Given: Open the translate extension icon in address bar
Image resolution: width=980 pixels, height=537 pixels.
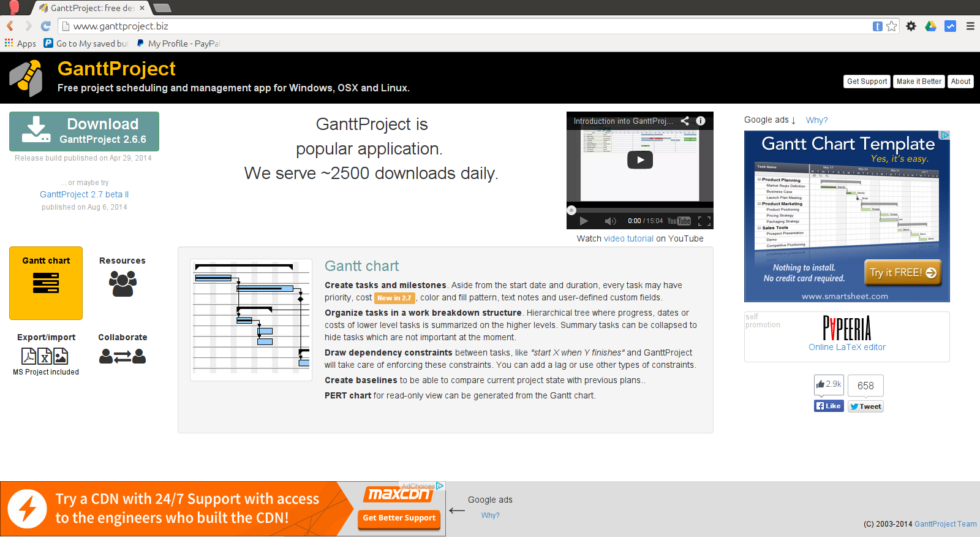Looking at the screenshot, I should (878, 26).
